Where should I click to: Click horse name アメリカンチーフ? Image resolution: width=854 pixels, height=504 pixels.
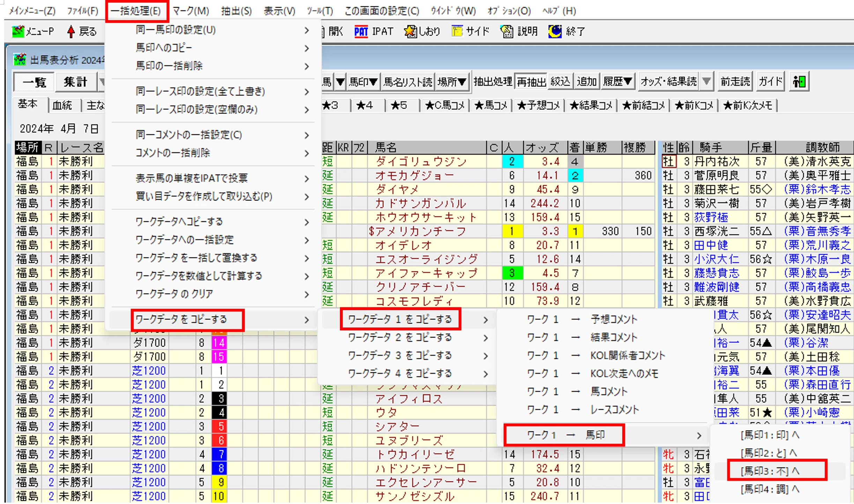[420, 231]
